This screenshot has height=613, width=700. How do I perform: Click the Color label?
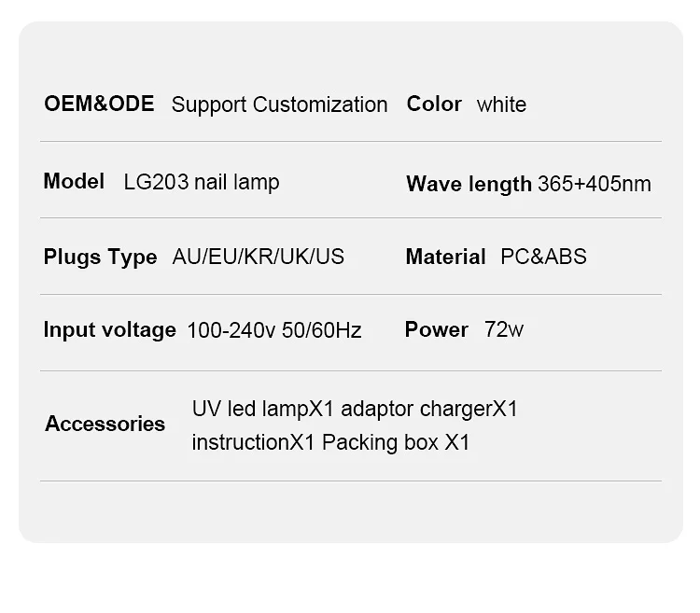434,104
